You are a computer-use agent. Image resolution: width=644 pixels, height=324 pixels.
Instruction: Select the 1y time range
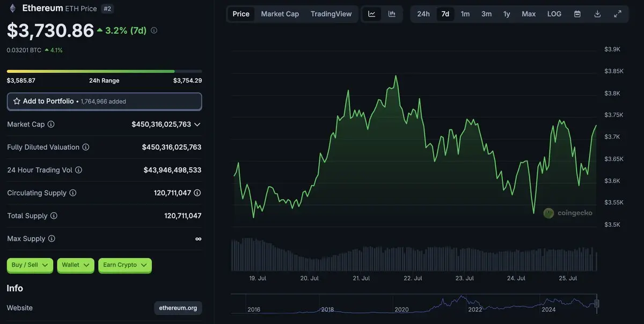(507, 14)
